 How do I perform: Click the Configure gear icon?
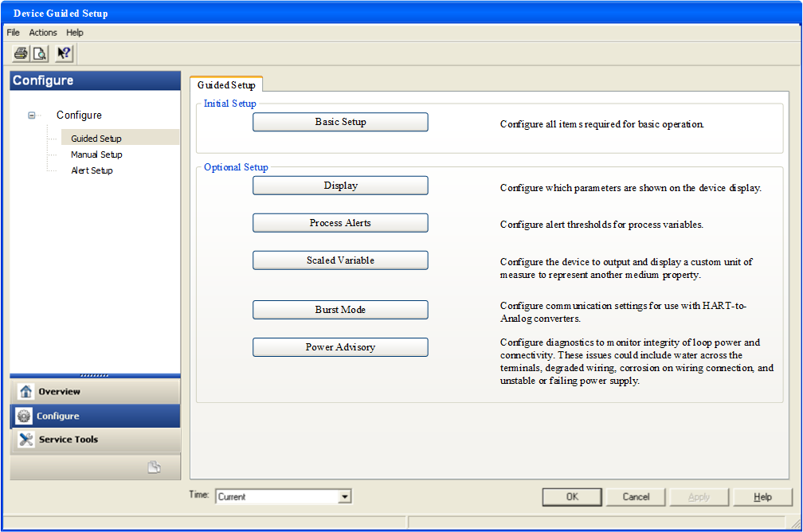pyautogui.click(x=24, y=416)
